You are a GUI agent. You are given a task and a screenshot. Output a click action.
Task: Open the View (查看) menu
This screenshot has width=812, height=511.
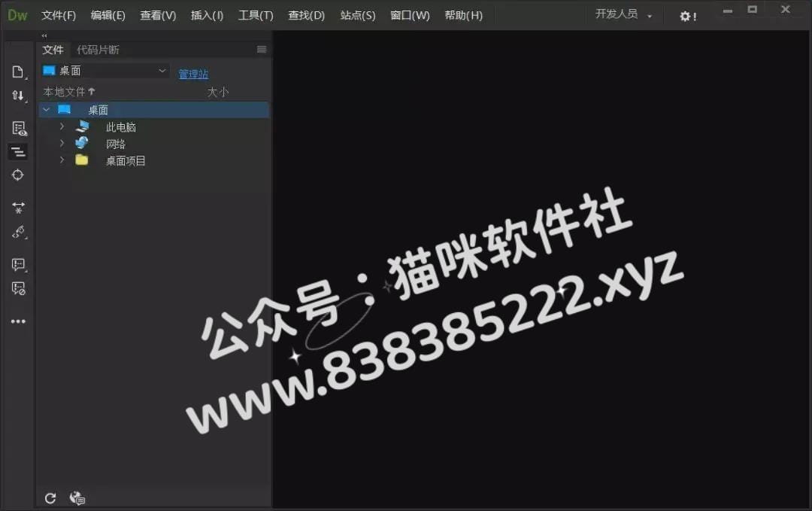tap(158, 16)
